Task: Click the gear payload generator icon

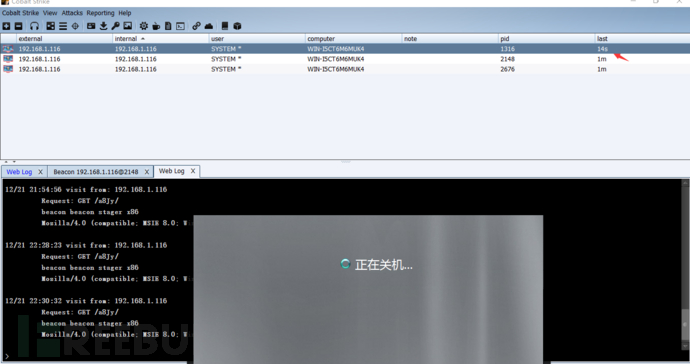Action: [x=144, y=26]
